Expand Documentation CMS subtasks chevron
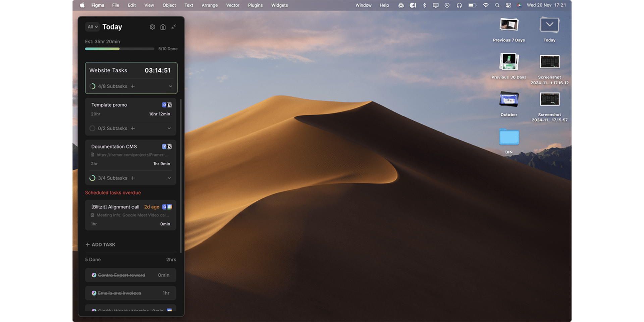 coord(169,178)
